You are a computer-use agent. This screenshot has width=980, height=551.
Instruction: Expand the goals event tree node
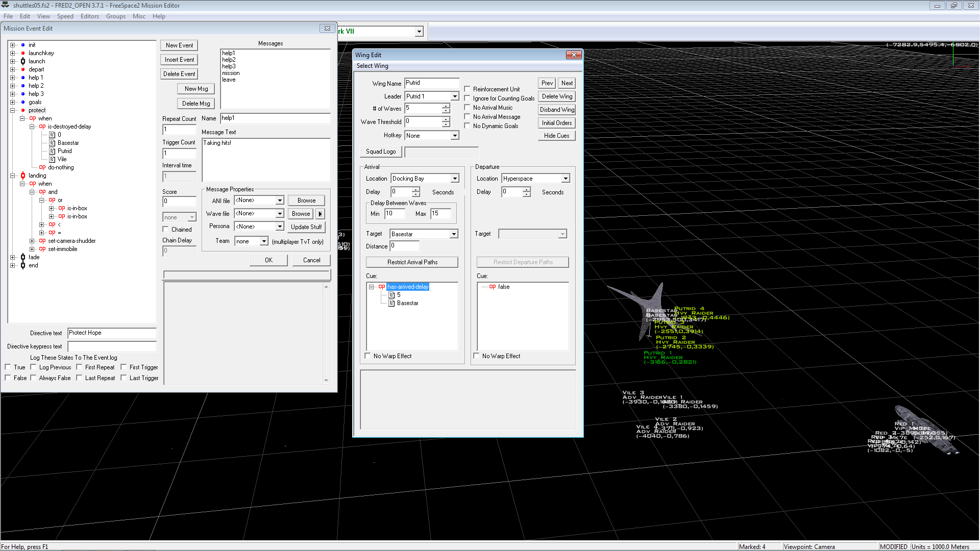pyautogui.click(x=13, y=102)
